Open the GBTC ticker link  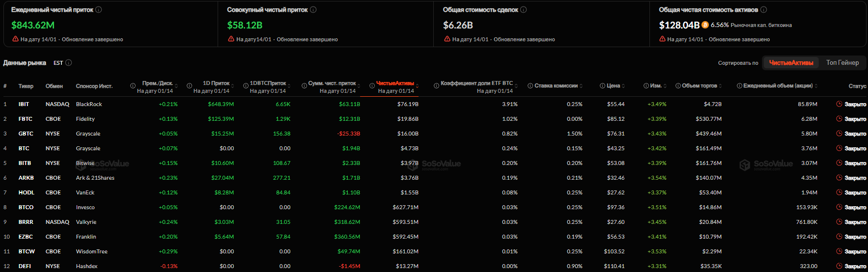26,134
